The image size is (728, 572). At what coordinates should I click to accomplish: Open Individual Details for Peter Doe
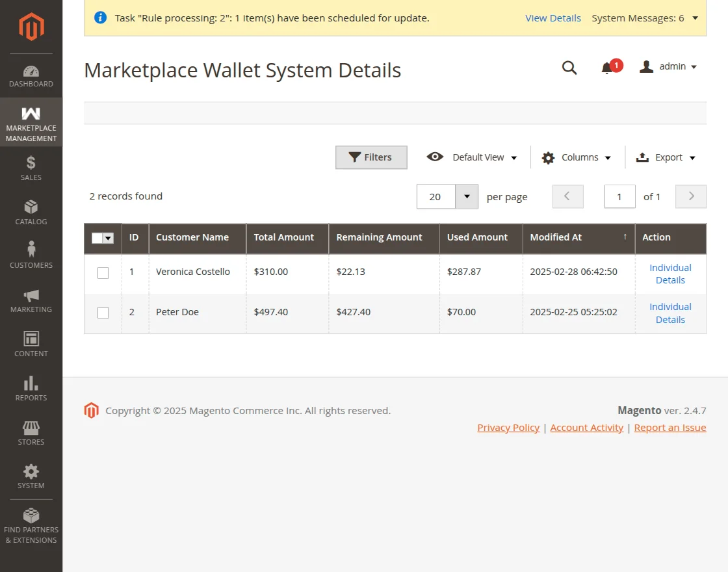[x=670, y=313]
